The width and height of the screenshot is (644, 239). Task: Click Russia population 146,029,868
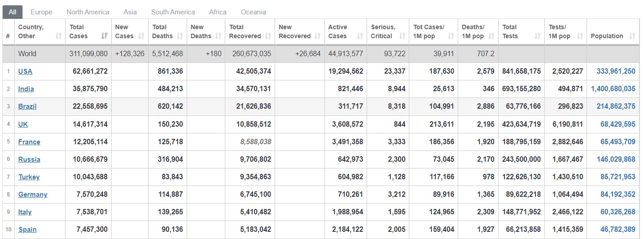[616, 159]
